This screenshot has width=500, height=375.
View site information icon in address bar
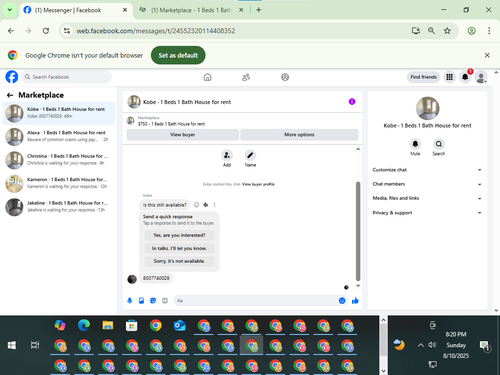(x=67, y=31)
